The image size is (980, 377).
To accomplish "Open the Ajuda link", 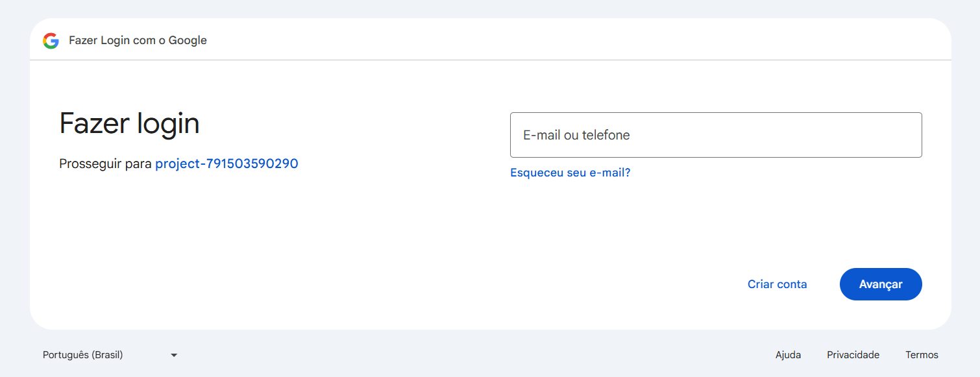I will 788,355.
